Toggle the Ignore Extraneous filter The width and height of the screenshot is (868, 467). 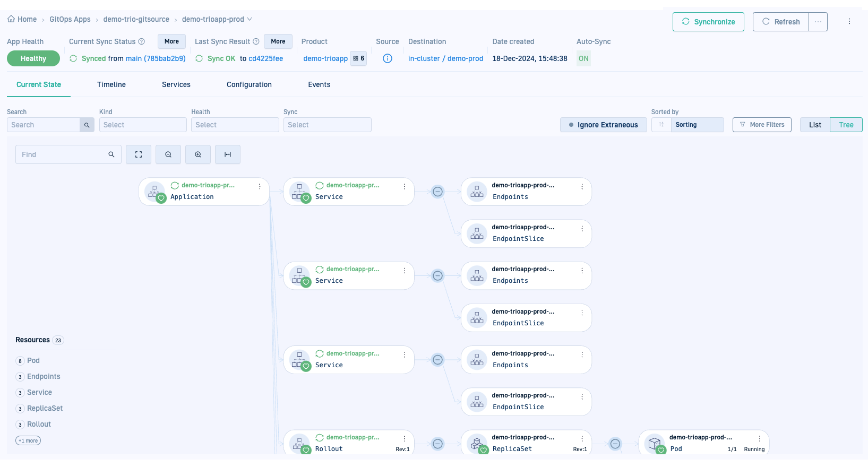(603, 125)
